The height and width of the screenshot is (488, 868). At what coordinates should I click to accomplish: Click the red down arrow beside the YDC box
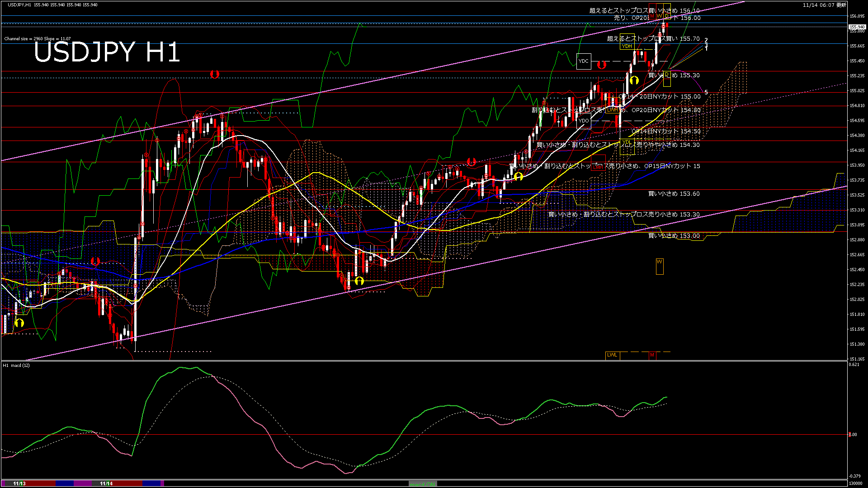[x=601, y=65]
